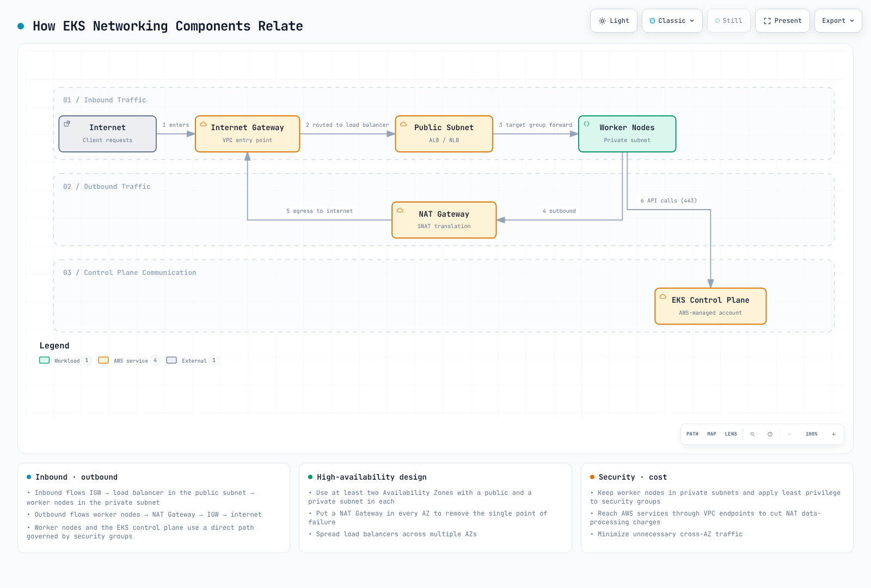Image resolution: width=871 pixels, height=588 pixels.
Task: Click the orange AWS service legend swatch
Action: 103,360
